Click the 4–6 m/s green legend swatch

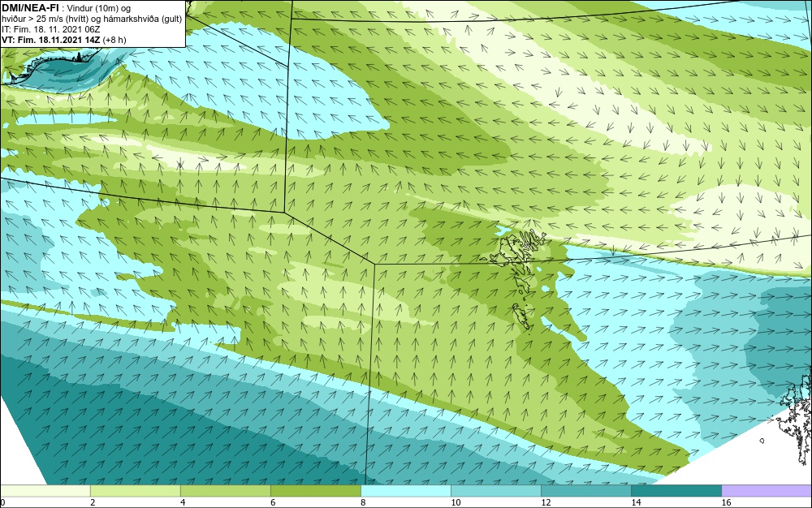[x=225, y=491]
